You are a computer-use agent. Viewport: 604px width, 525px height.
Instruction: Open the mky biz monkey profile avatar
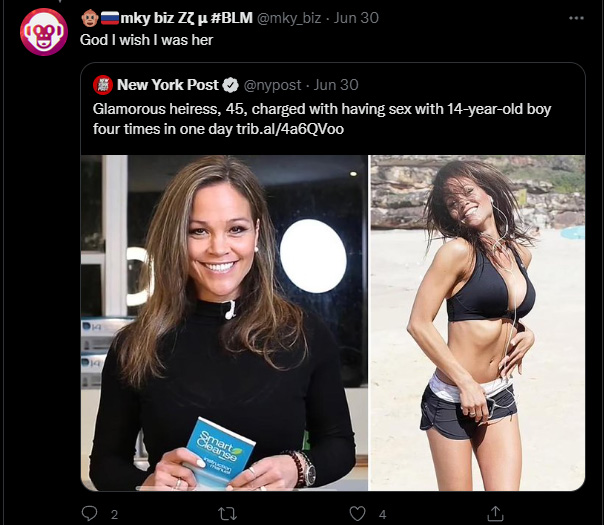pyautogui.click(x=43, y=32)
